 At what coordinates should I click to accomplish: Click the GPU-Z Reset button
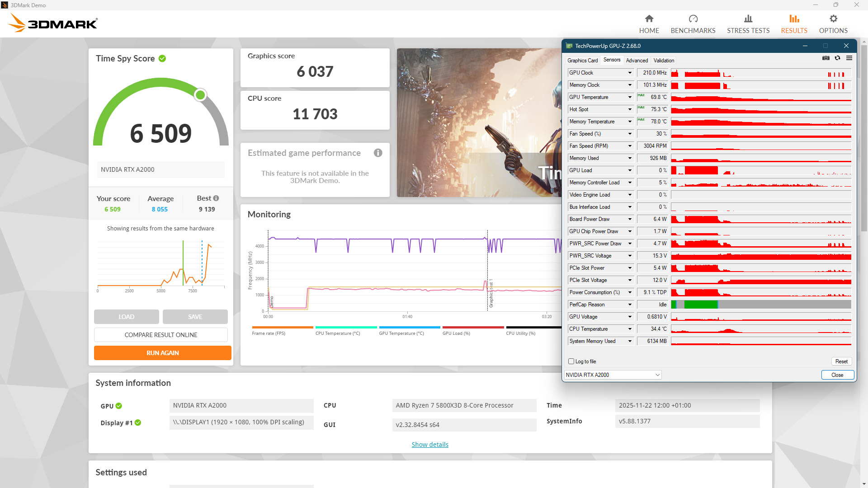tap(841, 361)
